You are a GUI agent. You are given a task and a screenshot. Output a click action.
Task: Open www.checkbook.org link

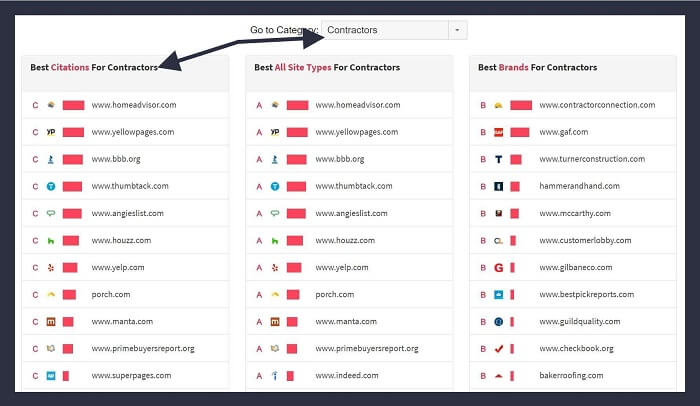pyautogui.click(x=576, y=348)
